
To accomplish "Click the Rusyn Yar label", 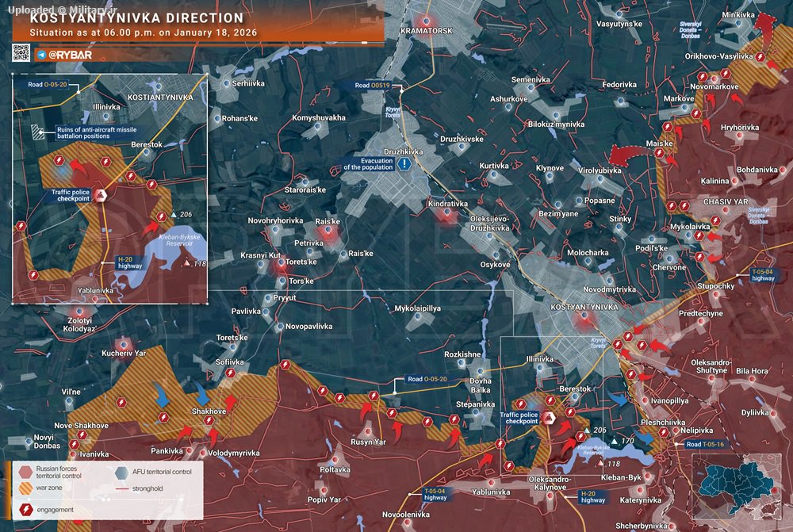I will coord(368,442).
